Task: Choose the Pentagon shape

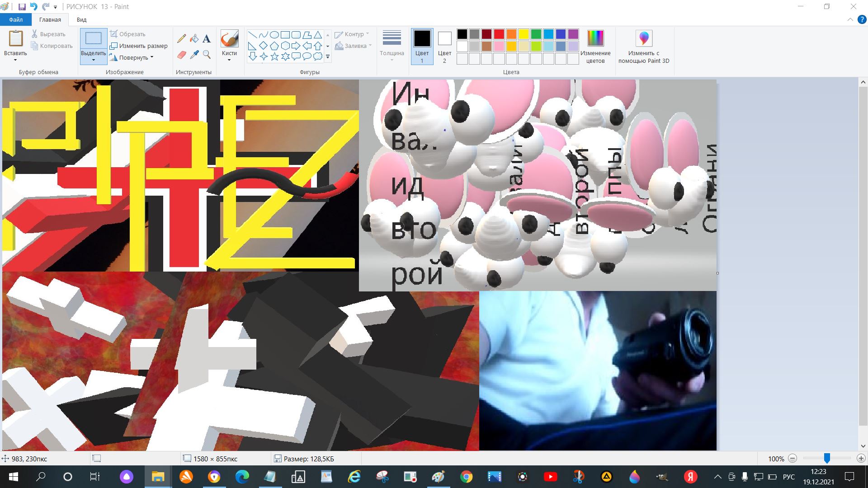Action: (x=274, y=46)
